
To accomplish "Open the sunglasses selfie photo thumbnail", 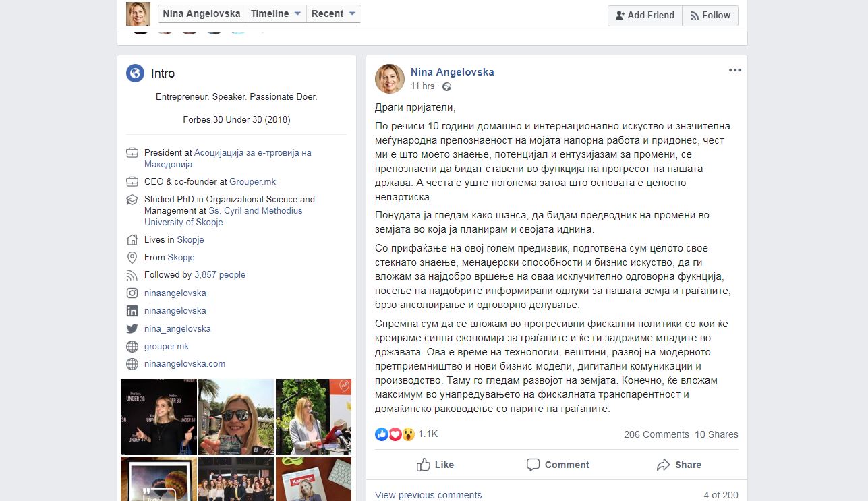I will pyautogui.click(x=236, y=417).
